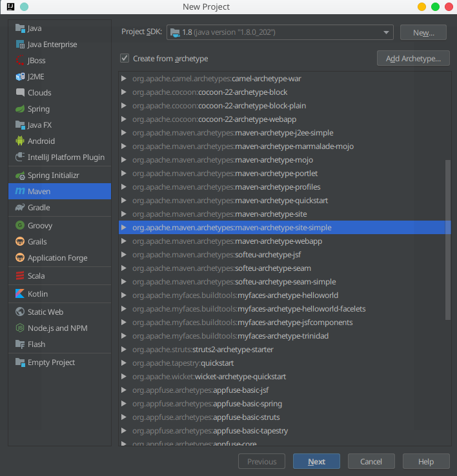Choose Empty Project from the list

pyautogui.click(x=51, y=362)
